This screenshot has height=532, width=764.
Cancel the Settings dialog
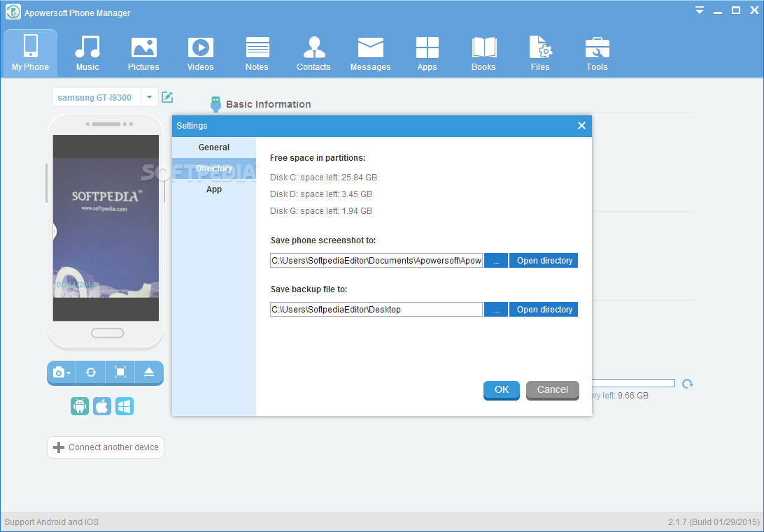click(x=553, y=390)
